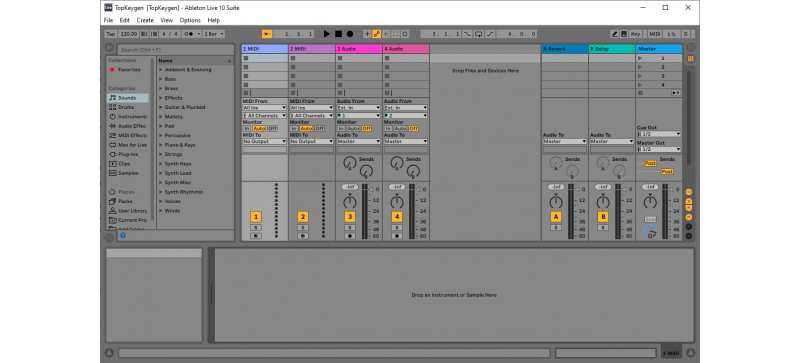Select the A Reverb return track header
The height and width of the screenshot is (363, 800).
pyautogui.click(x=565, y=49)
